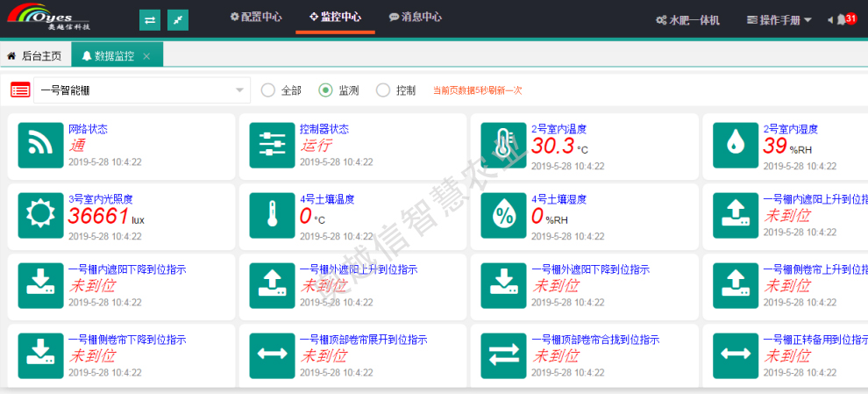Click the 一号棚外遮阳上升到位指示 upload icon
The image size is (868, 394).
273,286
